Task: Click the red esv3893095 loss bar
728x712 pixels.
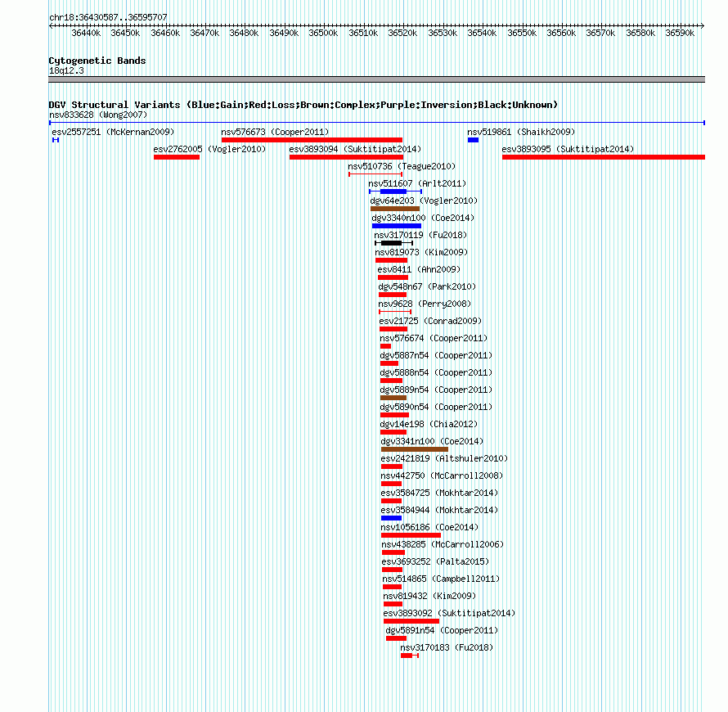Action: click(604, 157)
